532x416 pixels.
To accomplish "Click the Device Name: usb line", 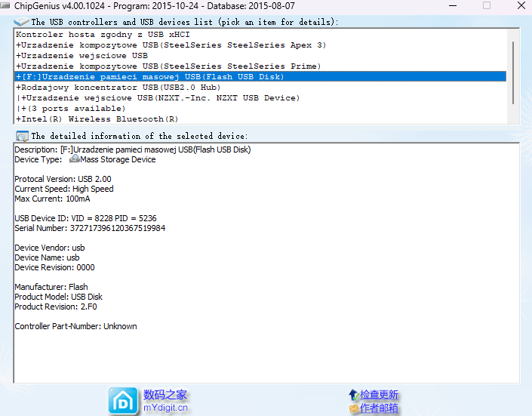I will [x=47, y=257].
